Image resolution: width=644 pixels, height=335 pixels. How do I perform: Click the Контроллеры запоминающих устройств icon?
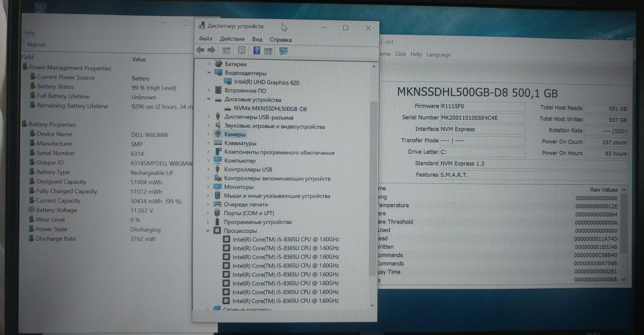[x=218, y=178]
